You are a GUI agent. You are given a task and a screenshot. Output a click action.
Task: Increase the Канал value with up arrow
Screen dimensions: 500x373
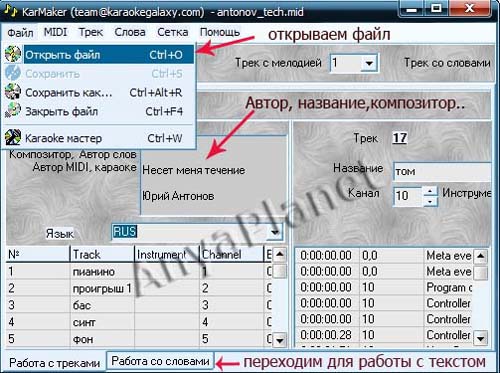coord(430,191)
